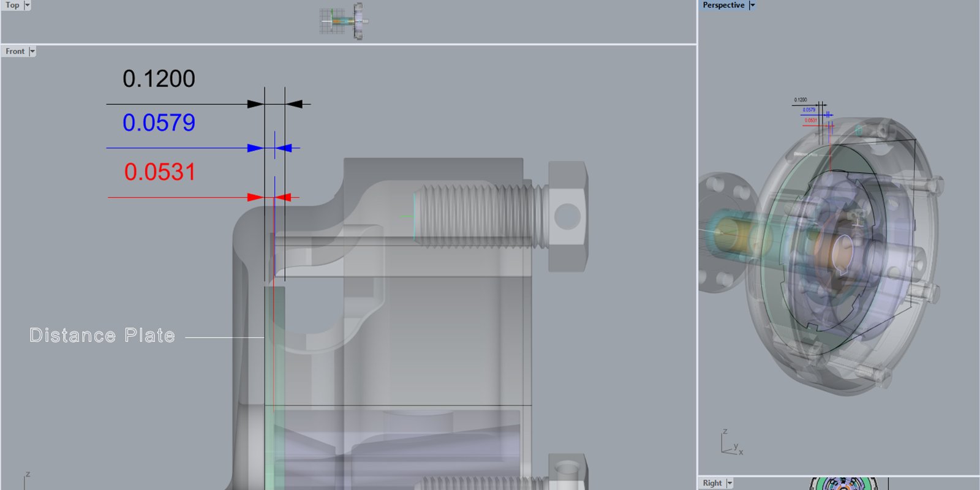This screenshot has height=490, width=980.
Task: Click the hole in the upper hex nut
Action: pyautogui.click(x=567, y=216)
